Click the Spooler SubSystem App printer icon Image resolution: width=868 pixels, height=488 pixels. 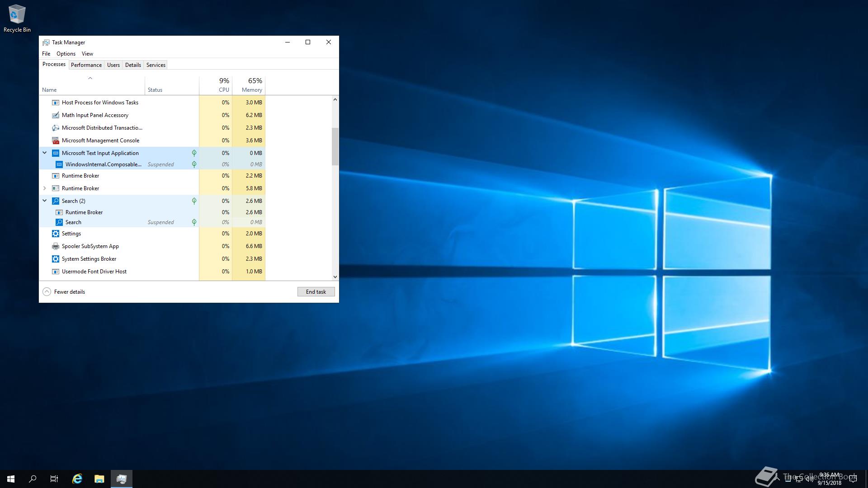tap(56, 246)
